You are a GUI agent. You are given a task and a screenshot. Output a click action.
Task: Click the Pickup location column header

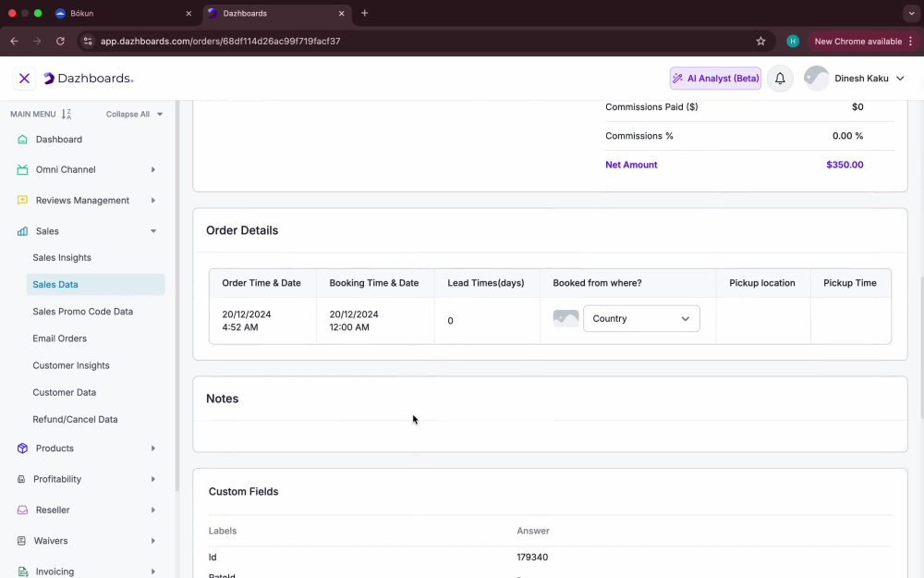pos(762,283)
